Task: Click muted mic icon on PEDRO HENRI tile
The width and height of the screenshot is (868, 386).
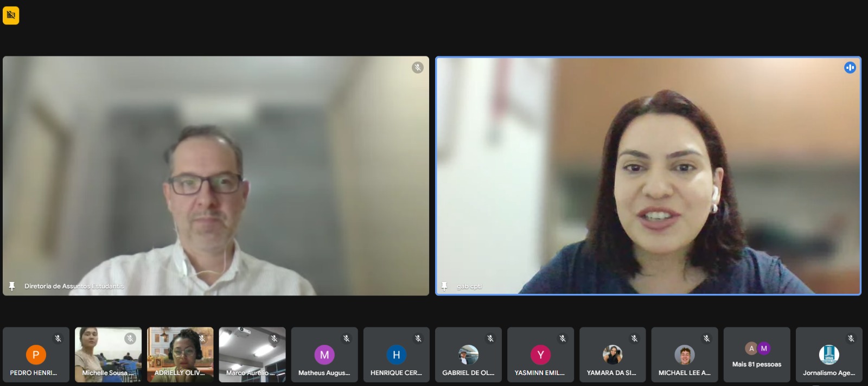Action: coord(58,338)
